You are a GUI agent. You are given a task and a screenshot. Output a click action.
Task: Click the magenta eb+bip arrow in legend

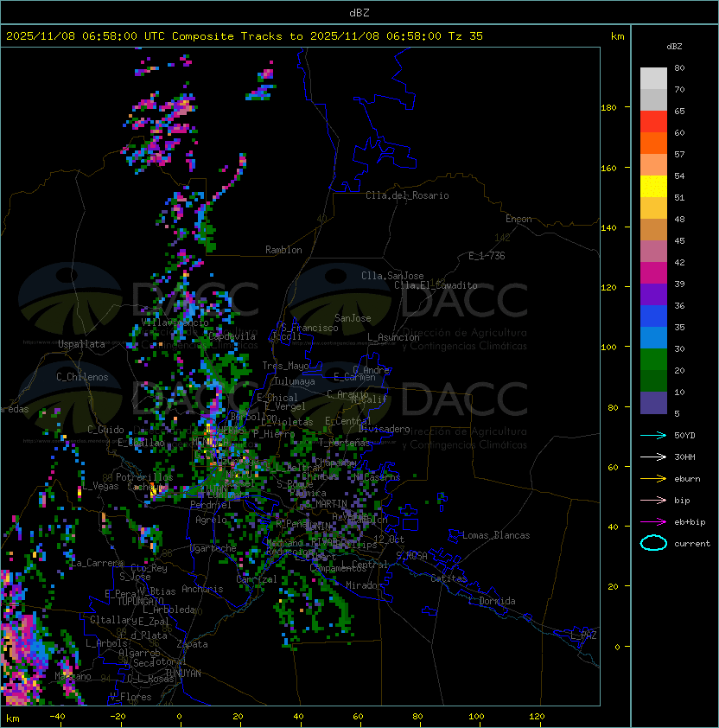pos(653,522)
